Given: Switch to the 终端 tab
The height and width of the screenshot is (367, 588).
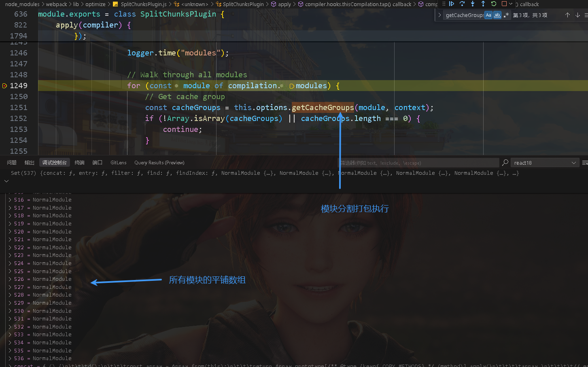Looking at the screenshot, I should pyautogui.click(x=80, y=163).
